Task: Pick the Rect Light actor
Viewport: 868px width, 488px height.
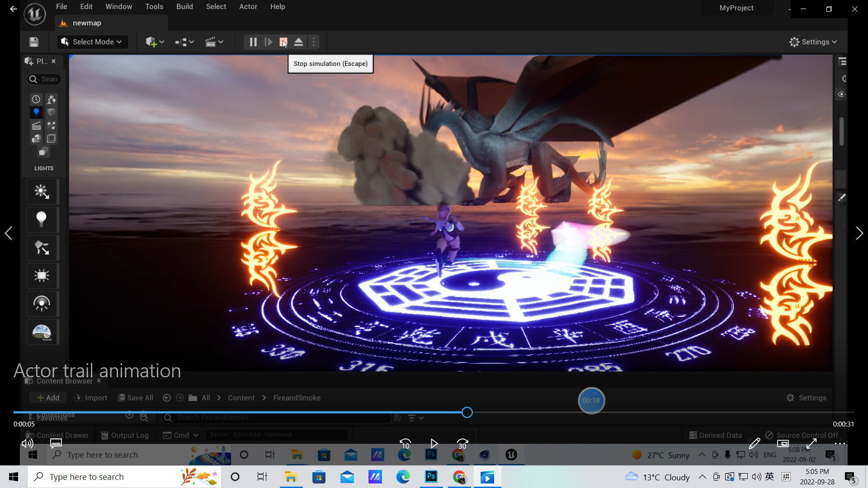Action: [x=42, y=276]
